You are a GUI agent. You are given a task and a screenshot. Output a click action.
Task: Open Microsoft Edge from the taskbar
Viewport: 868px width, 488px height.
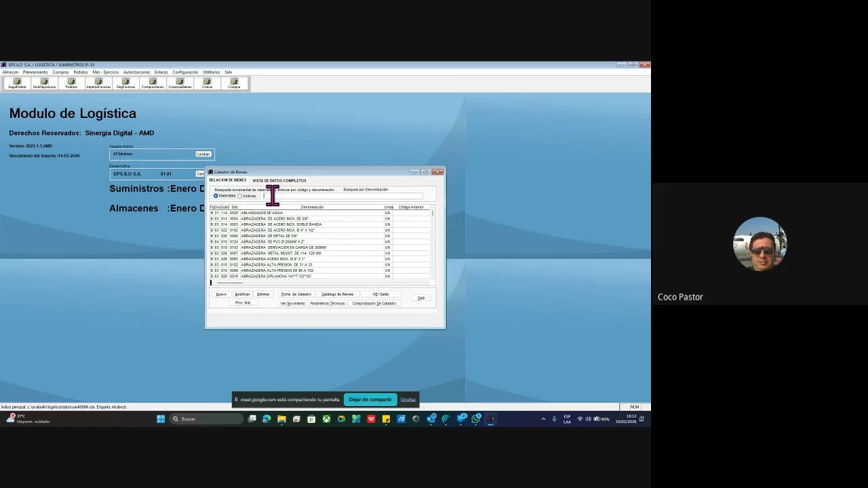click(267, 419)
